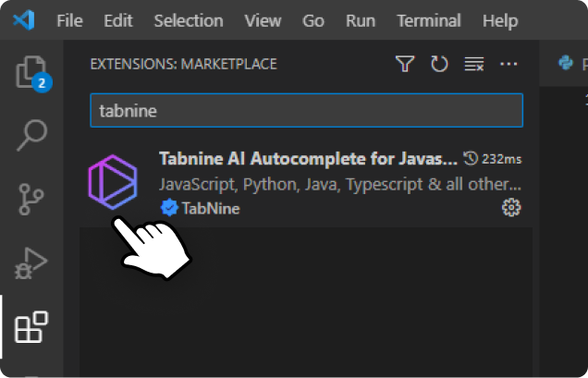Open the Explorer view in activity bar
588x378 pixels.
[31, 72]
